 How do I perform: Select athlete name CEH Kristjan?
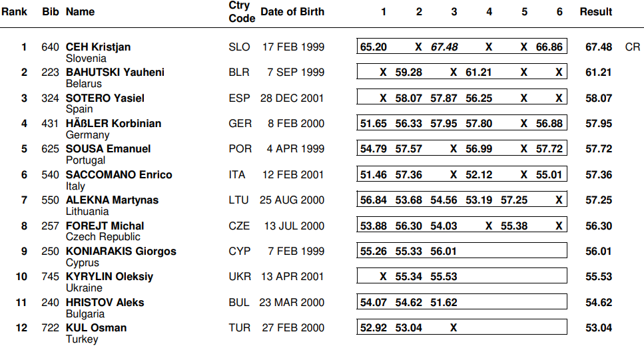98,47
